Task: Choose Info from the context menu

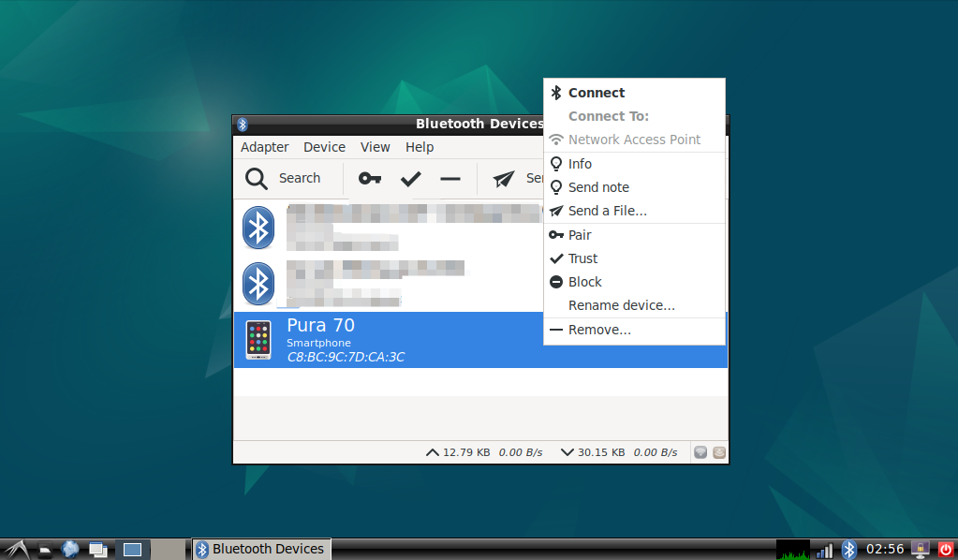Action: [x=634, y=164]
